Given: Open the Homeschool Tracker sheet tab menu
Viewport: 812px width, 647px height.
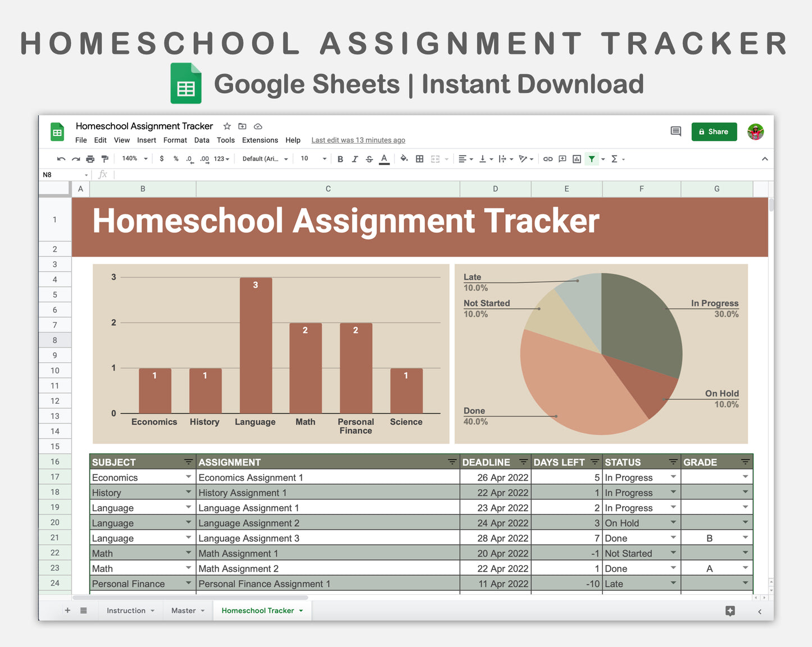Looking at the screenshot, I should click(x=300, y=610).
